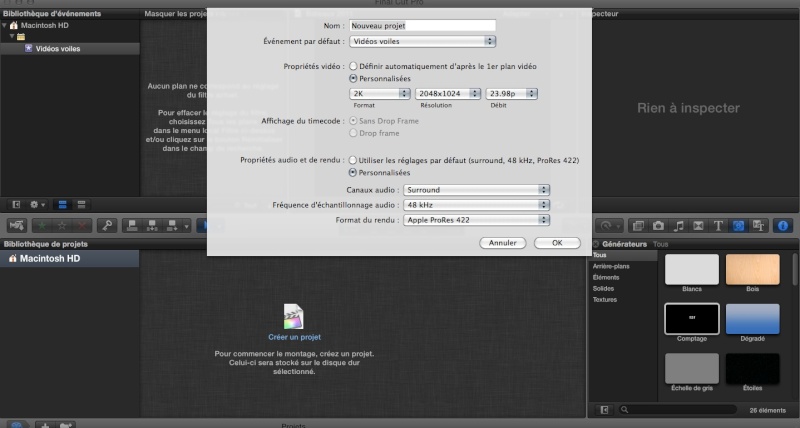Choose 'Utiliser les réglages par défaut' audio option
Image resolution: width=800 pixels, height=428 pixels.
353,160
